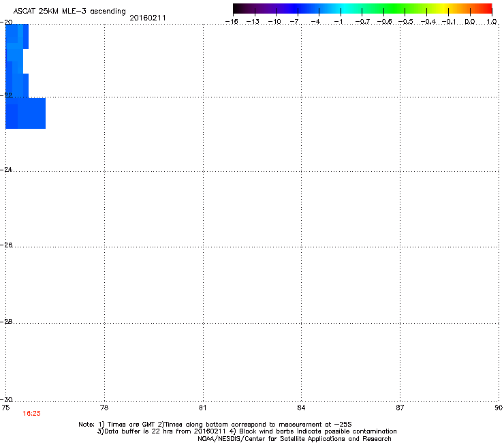This screenshot has width=504, height=443.
Task: Select the -10 label on the color bar
Action: point(274,22)
